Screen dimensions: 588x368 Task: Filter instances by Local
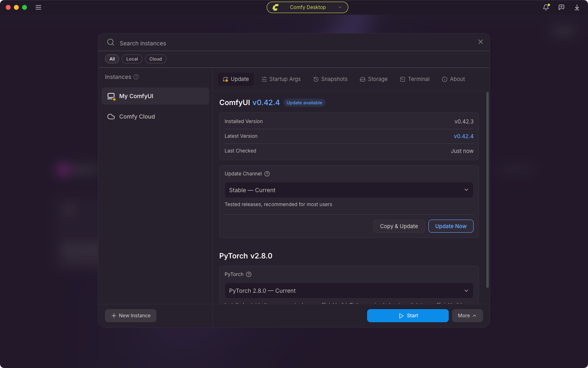click(132, 59)
